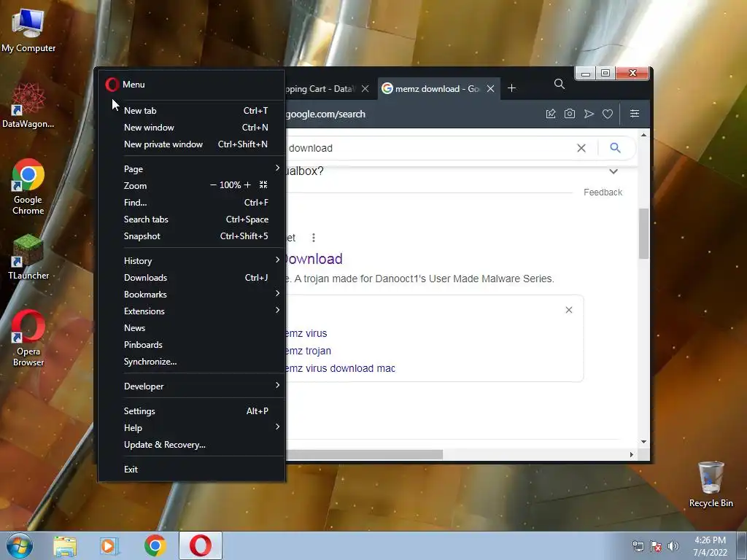Click the Opera logo beside Menu
The height and width of the screenshot is (560, 747).
coord(112,85)
